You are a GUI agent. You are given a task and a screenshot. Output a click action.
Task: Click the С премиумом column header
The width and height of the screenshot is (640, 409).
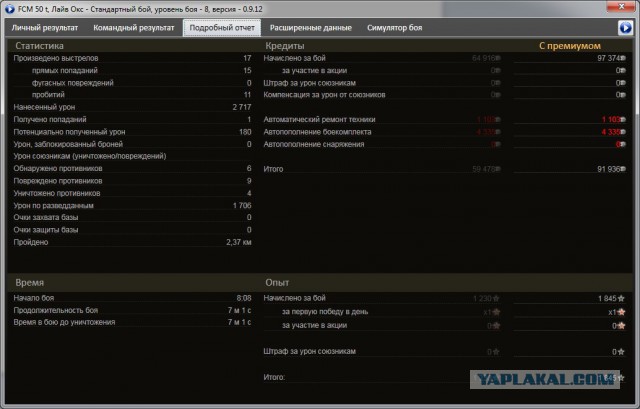[x=569, y=46]
